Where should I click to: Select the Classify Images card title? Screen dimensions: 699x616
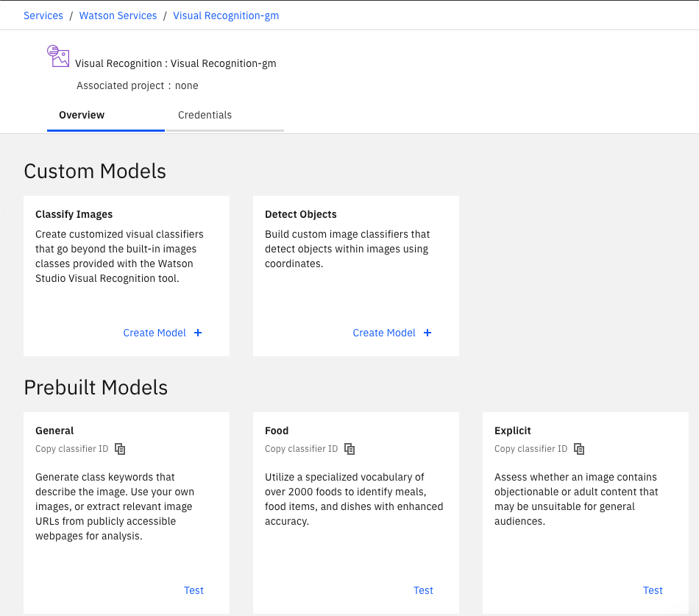74,214
